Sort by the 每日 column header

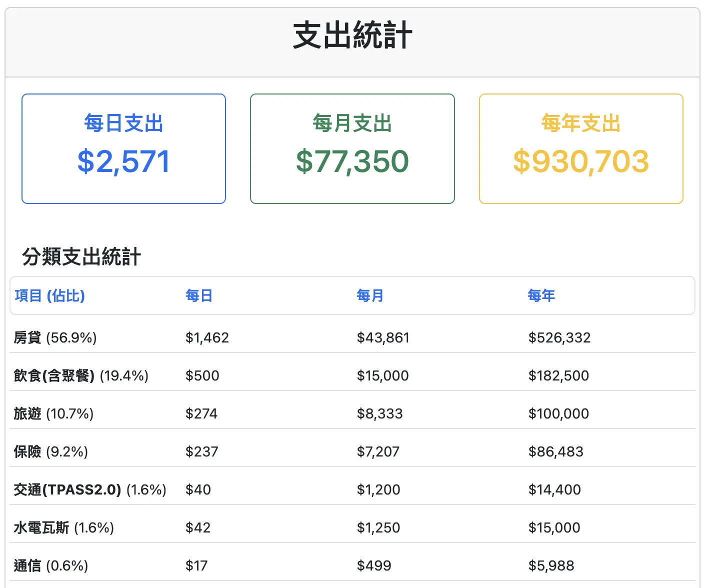198,295
